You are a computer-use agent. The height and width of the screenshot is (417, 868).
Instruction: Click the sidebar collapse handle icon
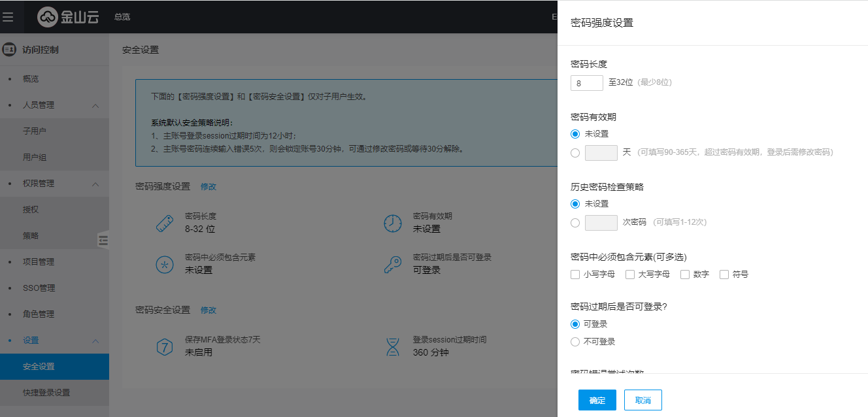point(103,240)
